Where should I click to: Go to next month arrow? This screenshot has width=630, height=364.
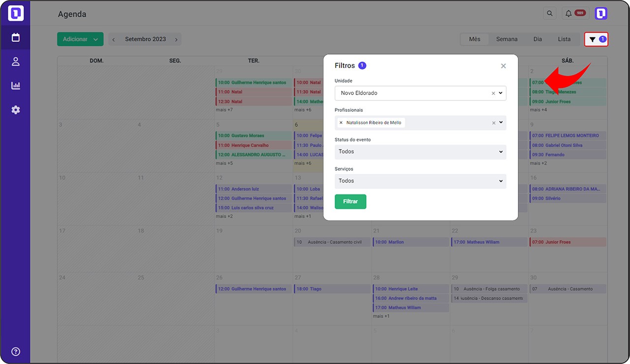pyautogui.click(x=176, y=39)
